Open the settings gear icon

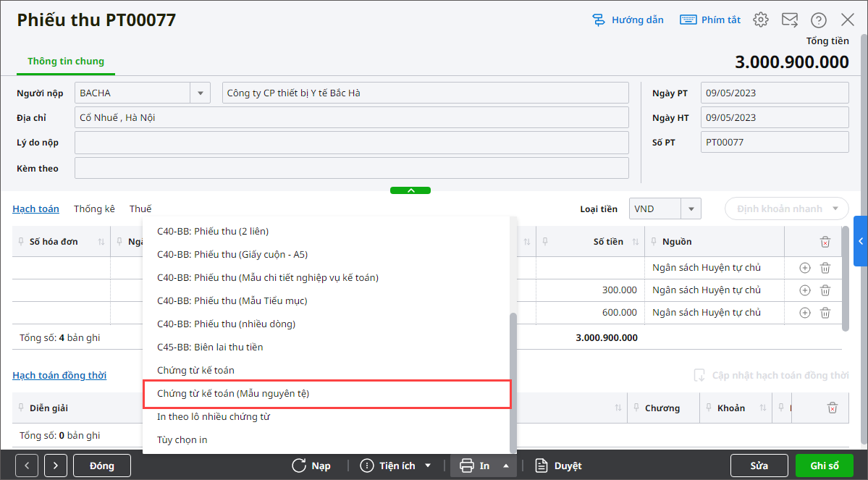(x=761, y=20)
